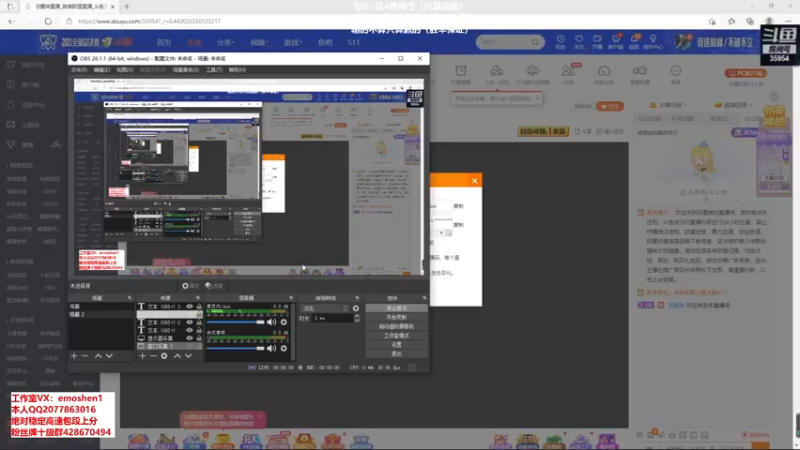800x450 pixels.
Task: Move selected source up in Sources list
Action: (x=177, y=356)
